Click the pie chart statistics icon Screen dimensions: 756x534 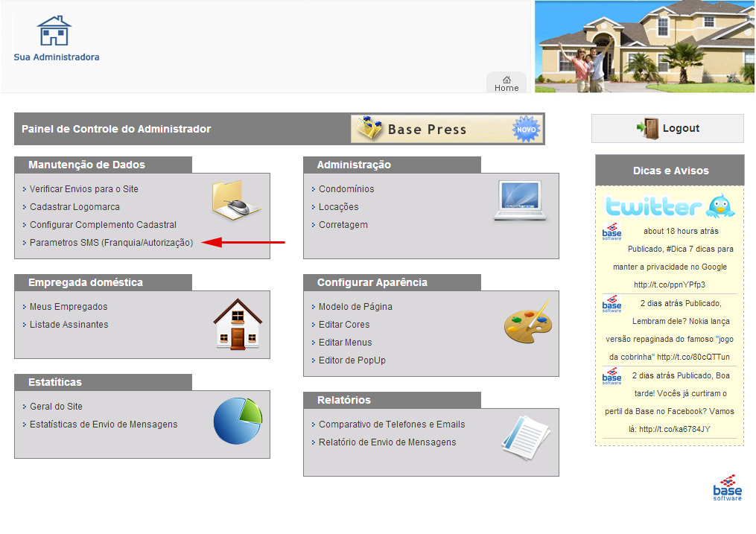tap(238, 421)
